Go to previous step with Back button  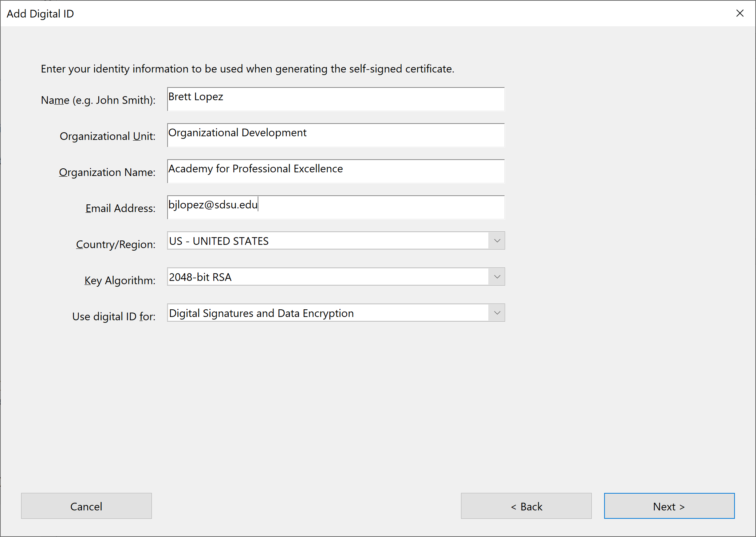coord(526,506)
